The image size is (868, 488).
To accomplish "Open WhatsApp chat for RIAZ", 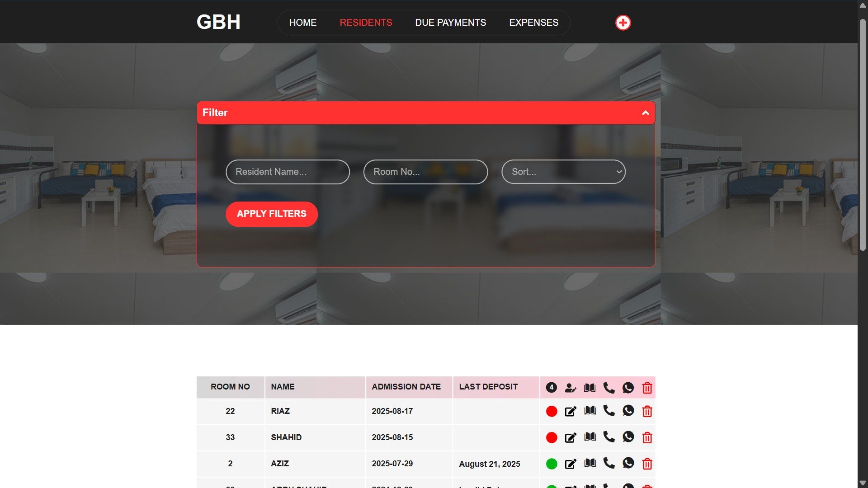I will (x=628, y=411).
